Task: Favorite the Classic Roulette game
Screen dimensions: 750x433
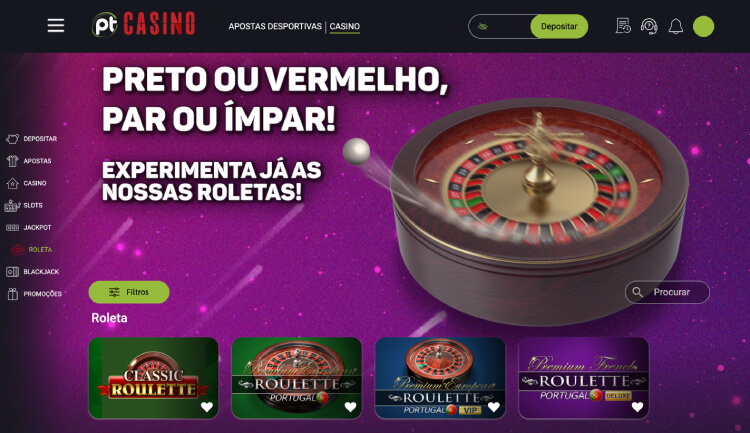Action: 207,407
